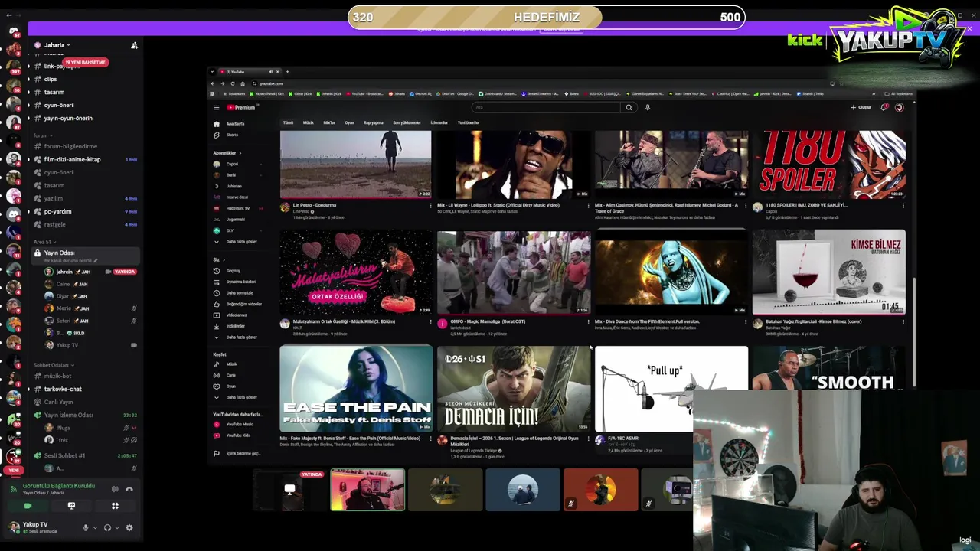Image resolution: width=980 pixels, height=551 pixels.
Task: Click the Discord share screen button
Action: click(71, 506)
